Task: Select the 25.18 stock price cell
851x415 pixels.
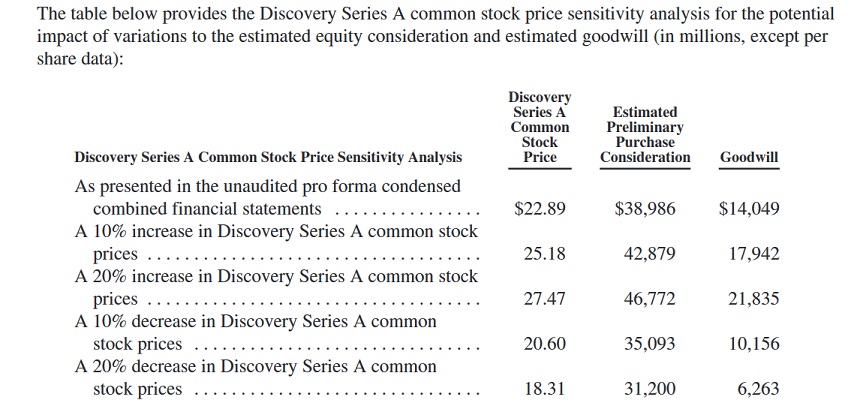Action: 545,254
